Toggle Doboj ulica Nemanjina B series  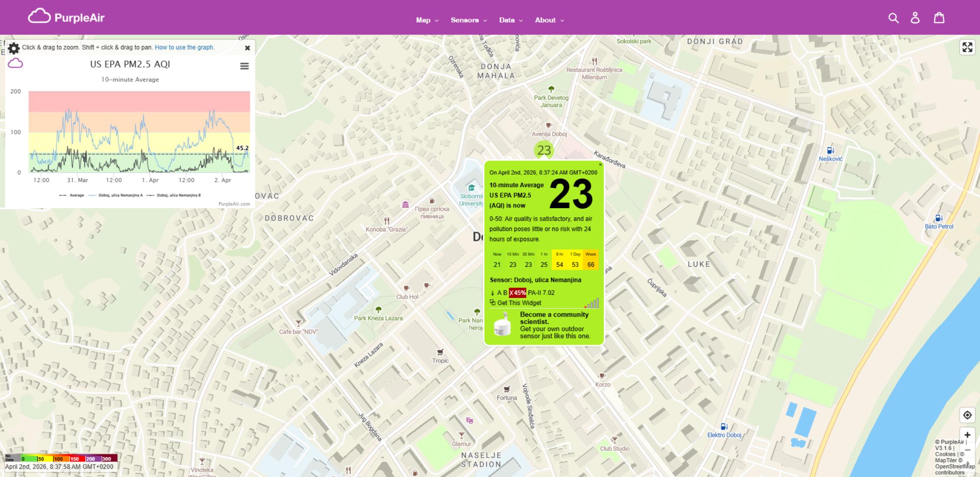(178, 195)
